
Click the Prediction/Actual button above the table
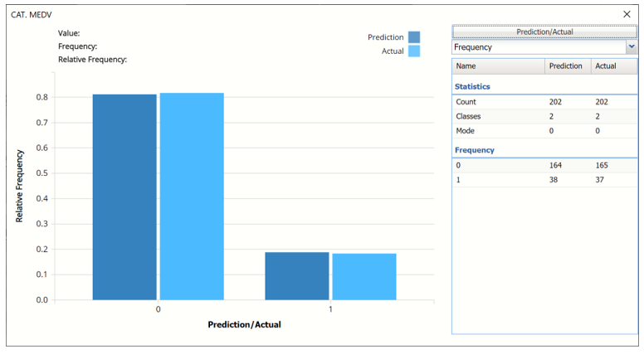(x=544, y=32)
